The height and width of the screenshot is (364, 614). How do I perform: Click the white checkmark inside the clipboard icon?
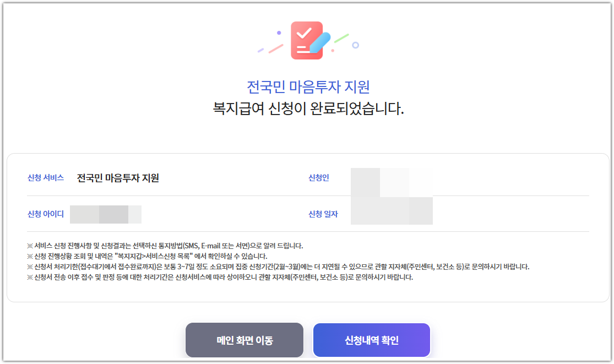(x=303, y=34)
